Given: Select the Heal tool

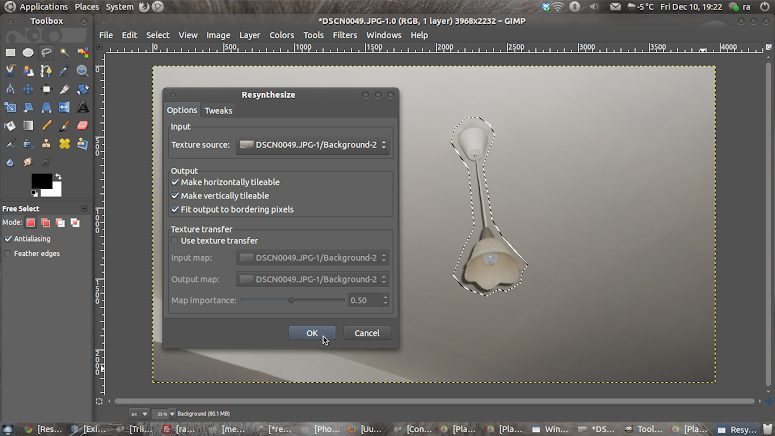Looking at the screenshot, I should coord(64,144).
